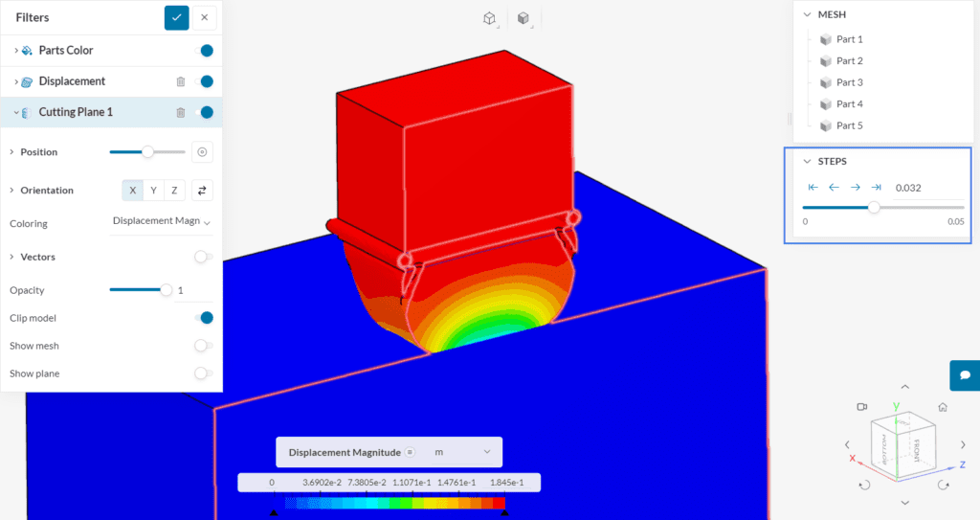Screen dimensions: 980x520
Task: Flip the cutting plane orientation
Action: click(202, 191)
